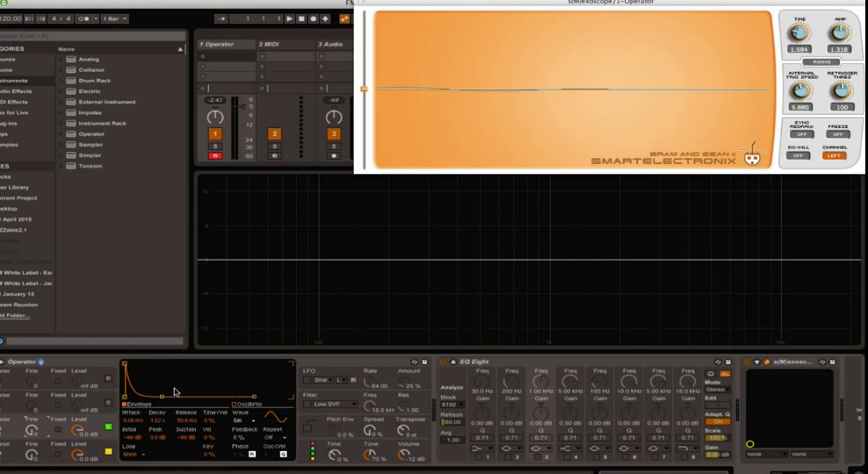This screenshot has height=474, width=868.
Task: Open EQ Eight Mode Stereo dropdown
Action: 718,390
